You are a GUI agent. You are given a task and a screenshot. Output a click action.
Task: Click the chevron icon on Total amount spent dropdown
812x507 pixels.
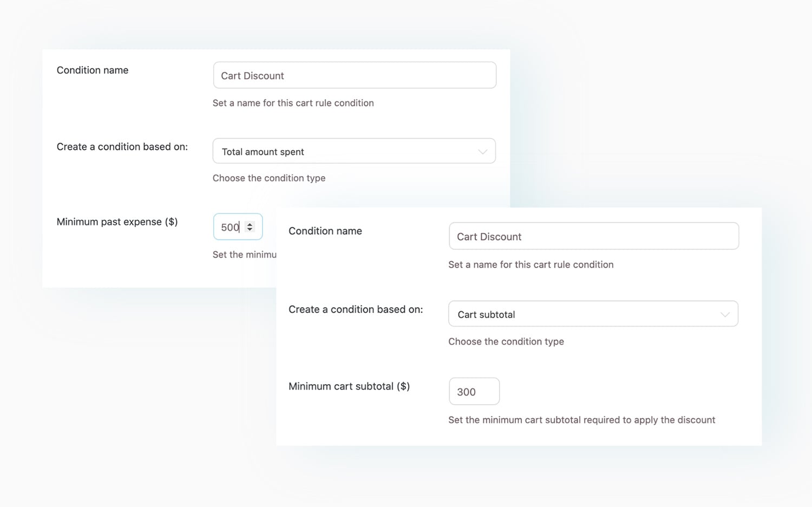click(x=482, y=152)
